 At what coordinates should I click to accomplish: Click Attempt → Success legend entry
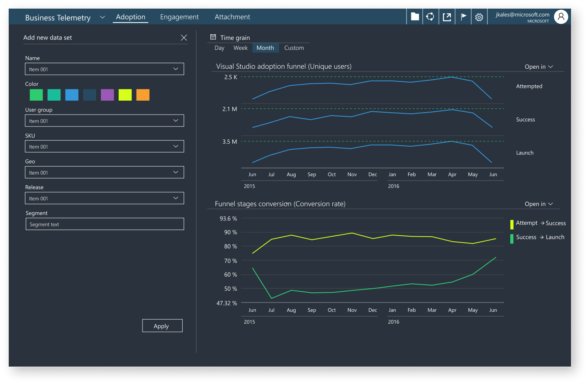coord(538,223)
